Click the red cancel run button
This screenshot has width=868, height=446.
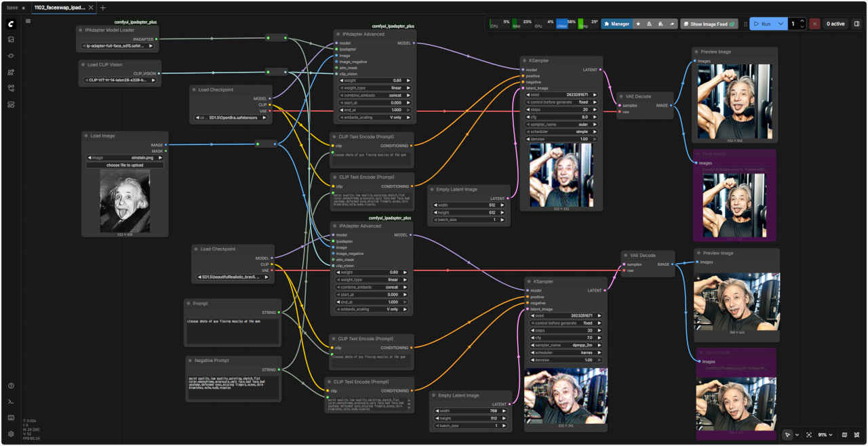coord(814,24)
